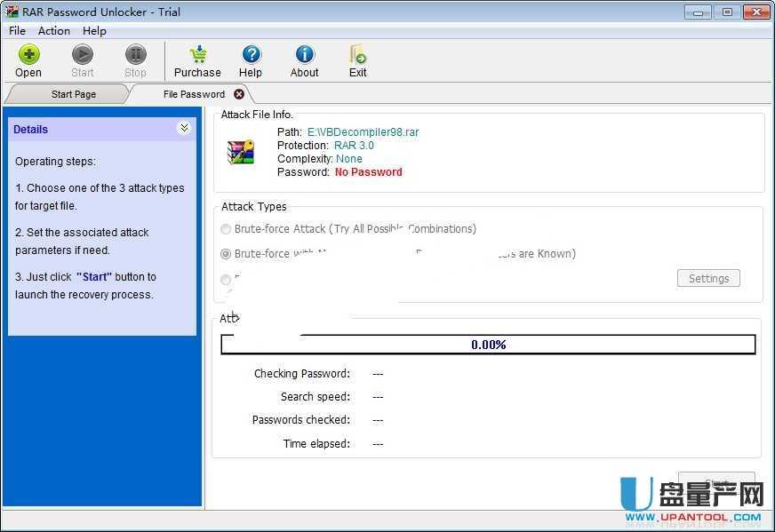Click the VBDecompiler98.rar file path
Image resolution: width=775 pixels, height=532 pixels.
363,131
